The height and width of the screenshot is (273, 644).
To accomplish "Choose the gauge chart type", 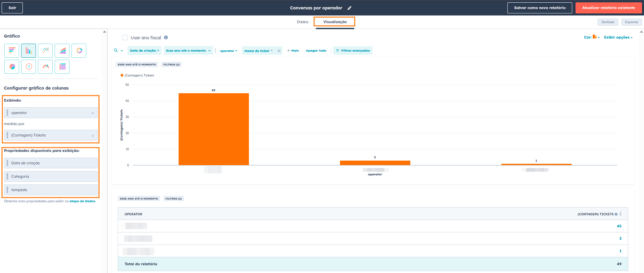I will 45,67.
